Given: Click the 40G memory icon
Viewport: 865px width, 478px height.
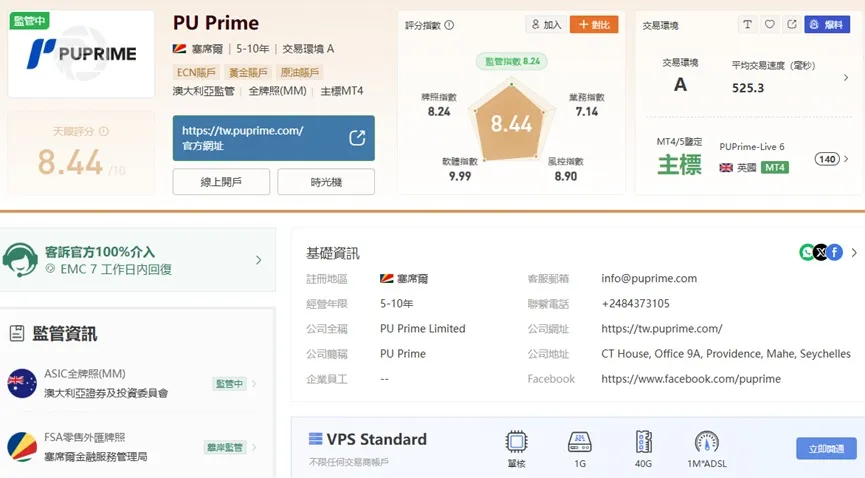Looking at the screenshot, I should pos(643,442).
